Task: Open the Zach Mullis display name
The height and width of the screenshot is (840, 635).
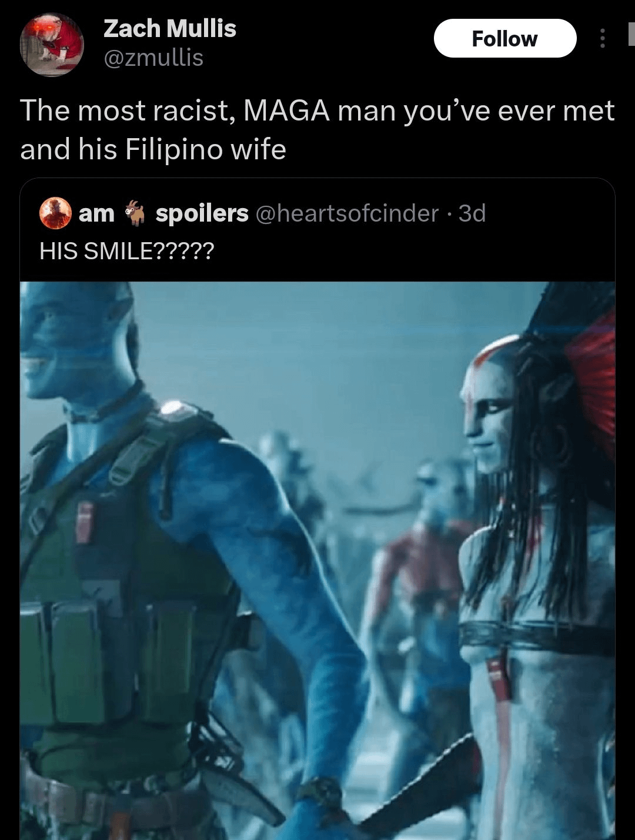Action: 170,28
